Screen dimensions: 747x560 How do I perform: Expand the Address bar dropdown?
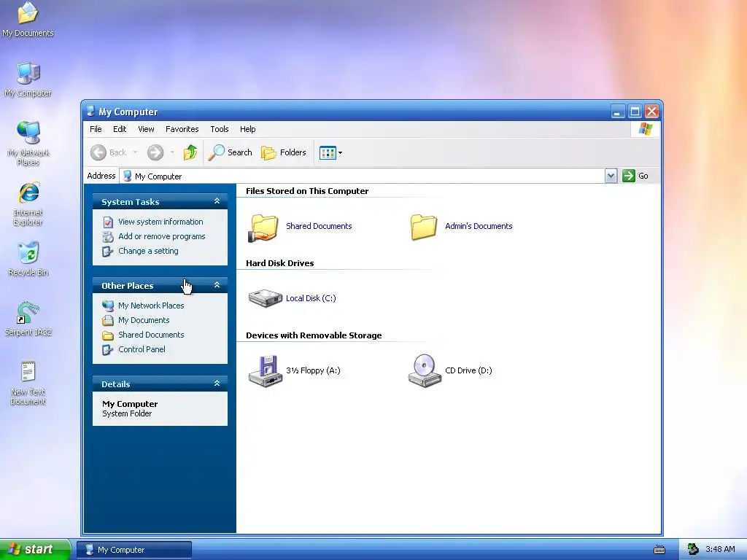tap(611, 176)
